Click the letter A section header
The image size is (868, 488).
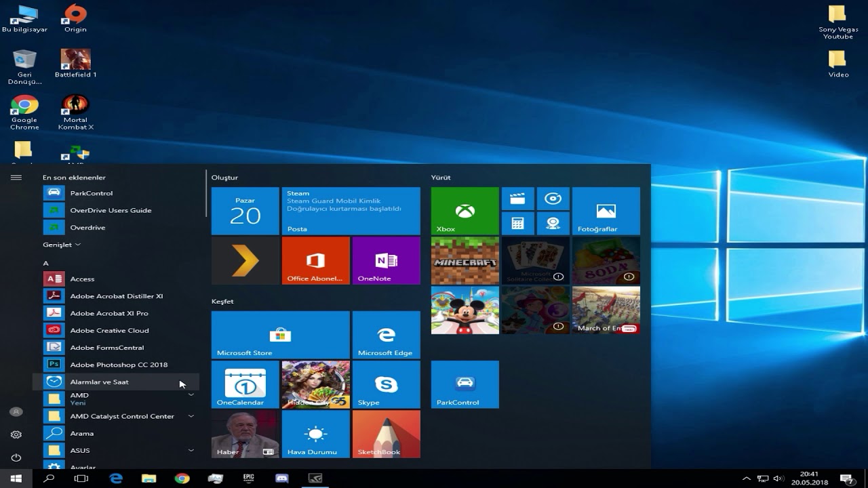pos(45,263)
